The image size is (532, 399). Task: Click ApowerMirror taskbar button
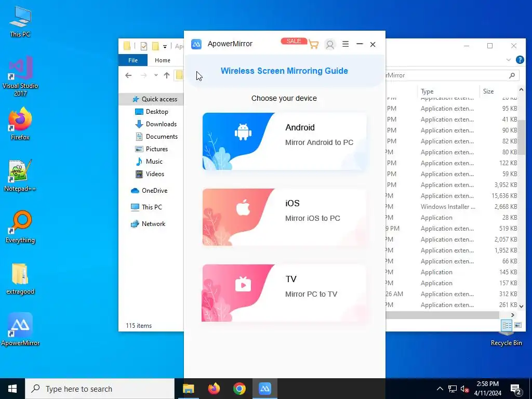pos(264,389)
